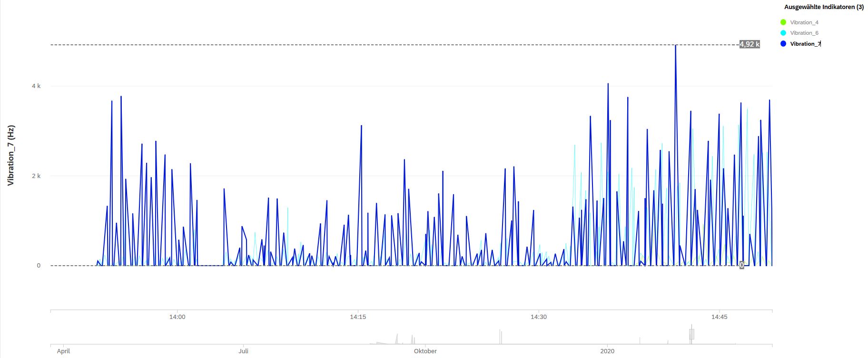
Task: Click the 4 k y-axis tick label
Action: 36,86
